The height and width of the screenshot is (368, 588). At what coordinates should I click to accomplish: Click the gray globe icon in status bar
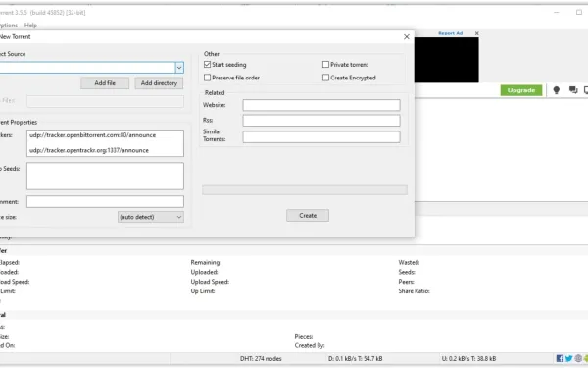578,358
